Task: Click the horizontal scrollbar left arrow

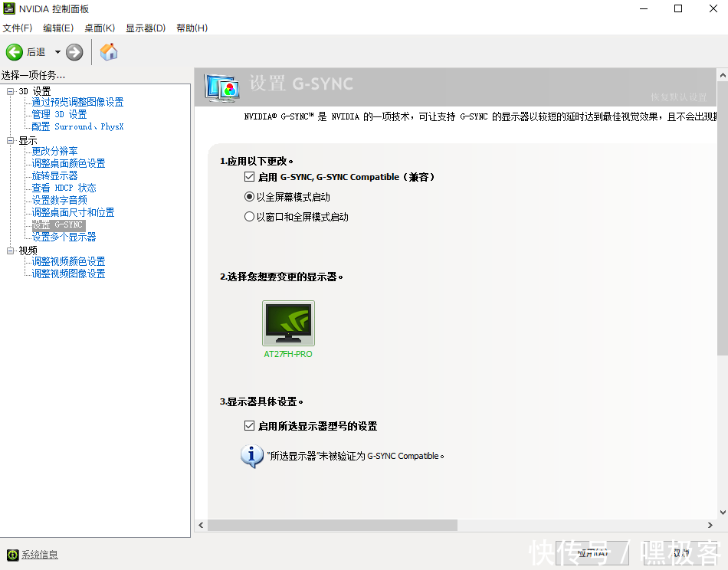Action: coord(201,525)
